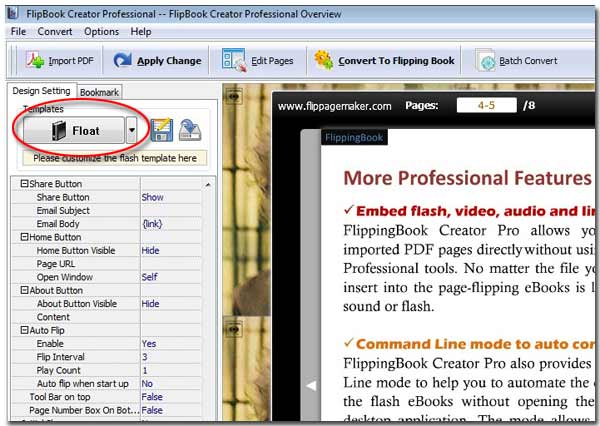
Task: Click the Play Count value 1
Action: pos(145,370)
